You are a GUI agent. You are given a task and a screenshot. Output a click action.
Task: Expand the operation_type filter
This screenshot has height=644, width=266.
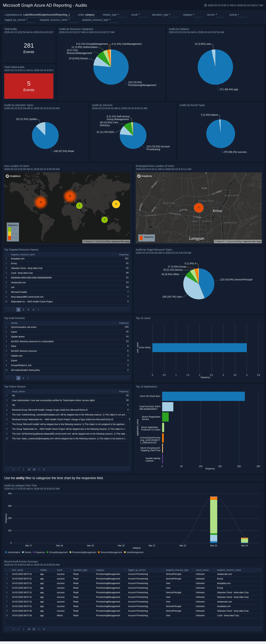(x=174, y=15)
